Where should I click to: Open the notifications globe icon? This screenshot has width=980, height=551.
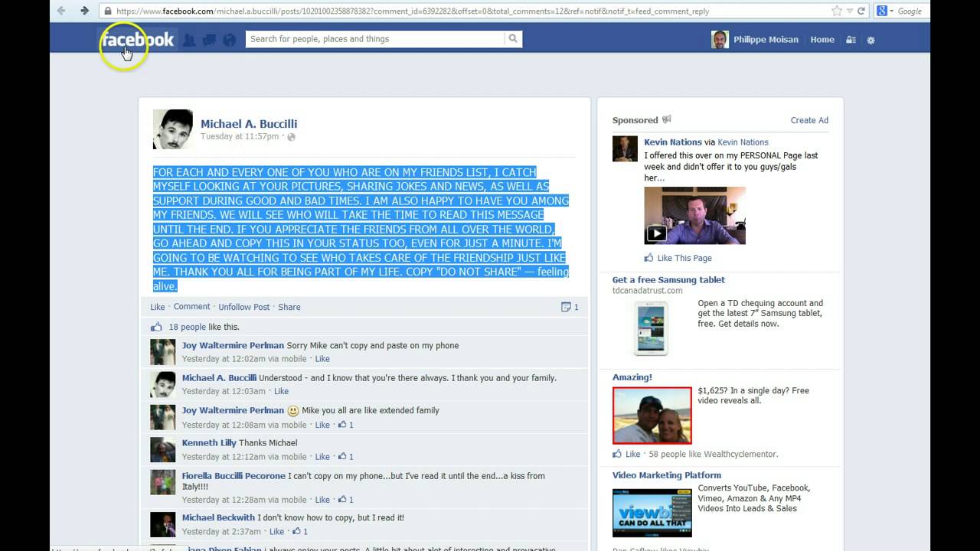coord(229,40)
